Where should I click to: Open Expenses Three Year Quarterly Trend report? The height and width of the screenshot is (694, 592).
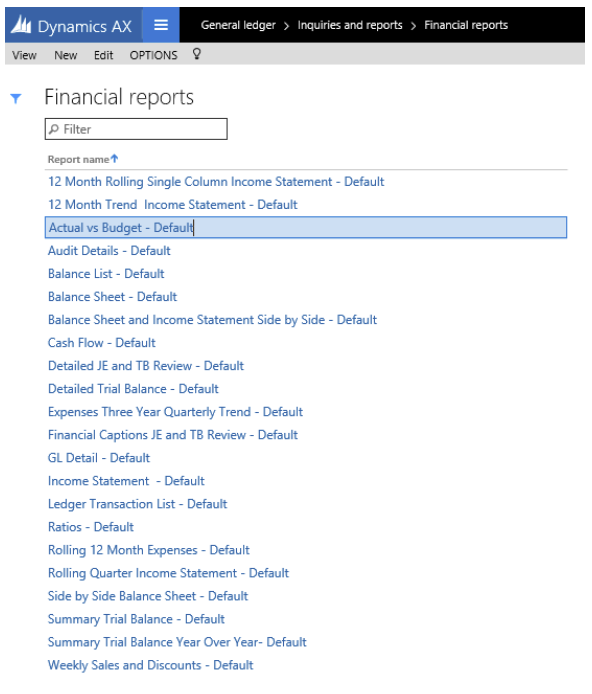[175, 412]
